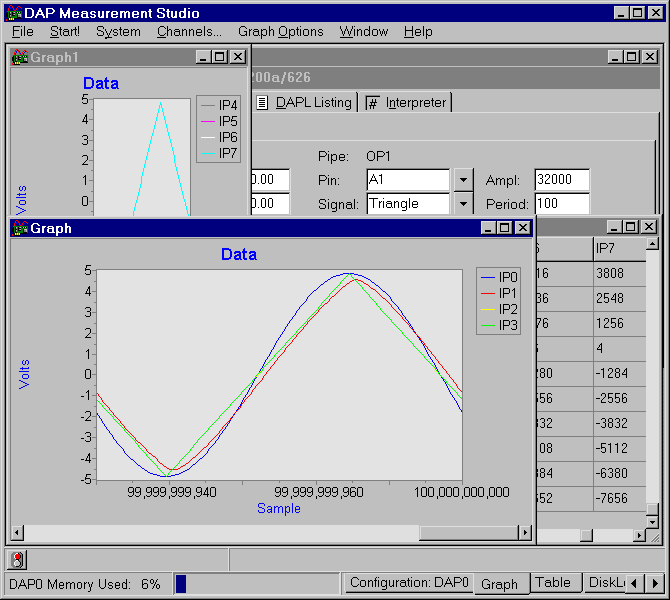
Task: Click the DAP Measurement Studio app icon
Action: pos(13,13)
